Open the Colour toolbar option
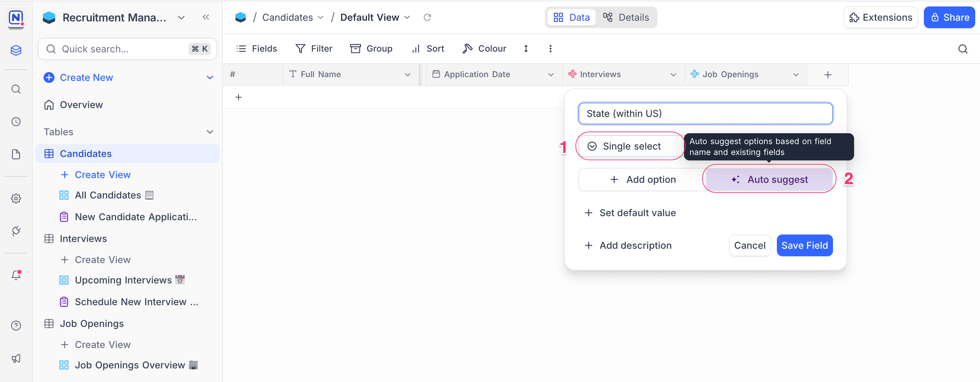This screenshot has width=980, height=382. [484, 49]
